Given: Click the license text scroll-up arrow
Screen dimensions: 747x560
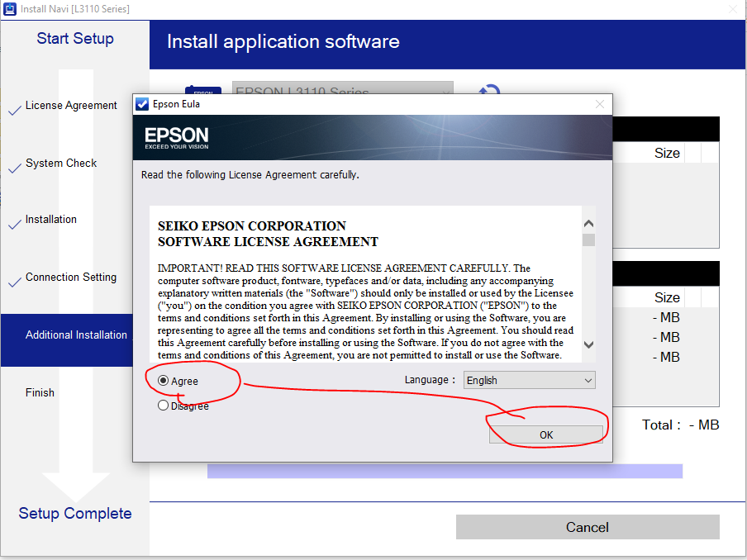Looking at the screenshot, I should (589, 223).
